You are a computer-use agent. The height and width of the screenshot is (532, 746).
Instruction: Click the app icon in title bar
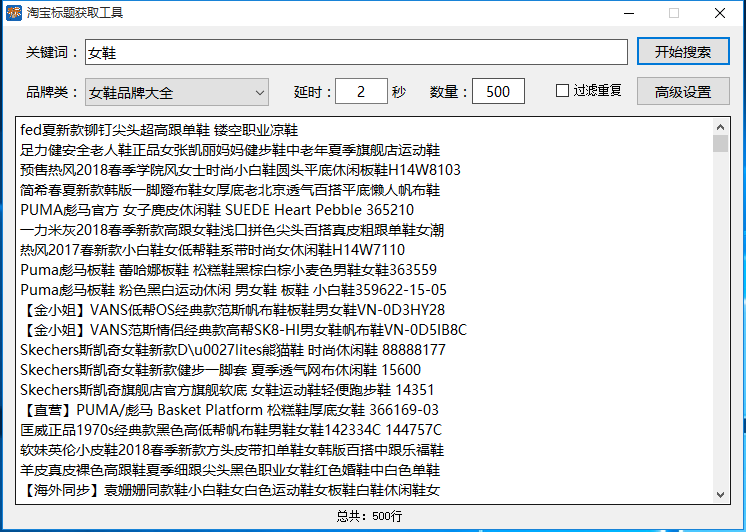[x=14, y=12]
